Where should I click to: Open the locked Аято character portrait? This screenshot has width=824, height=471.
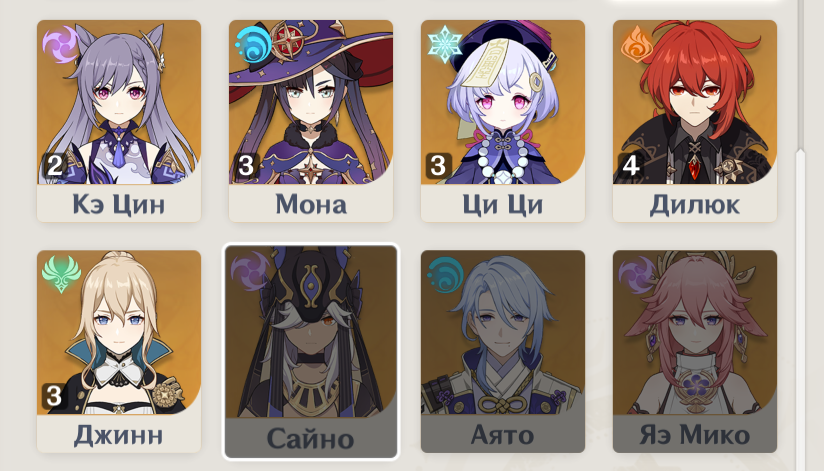[x=503, y=332]
